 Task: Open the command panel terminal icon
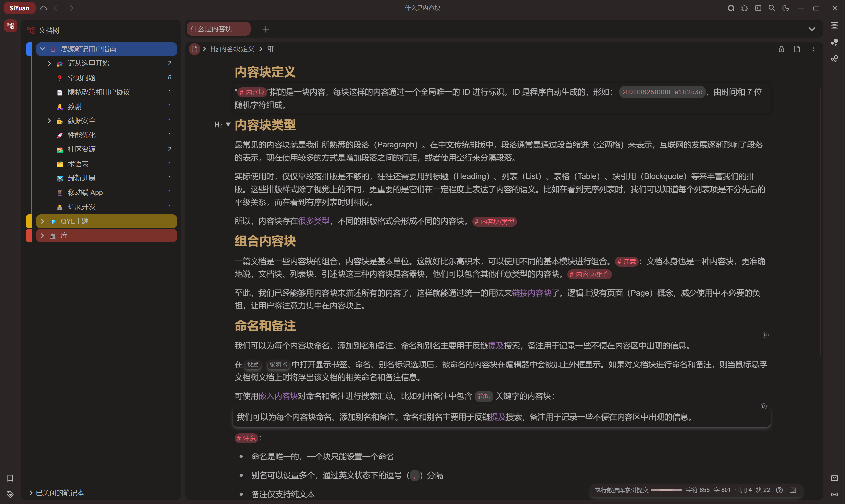point(758,8)
